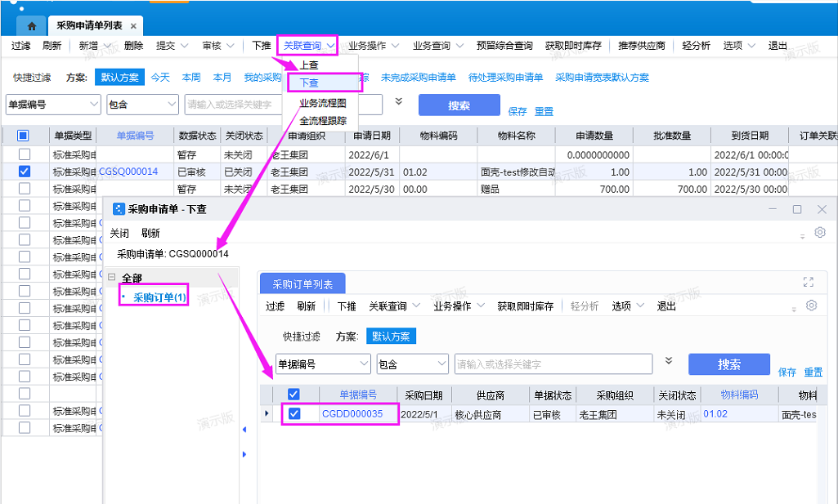Choose 全流程跟踪 menu item
This screenshot has width=838, height=504.
click(323, 121)
